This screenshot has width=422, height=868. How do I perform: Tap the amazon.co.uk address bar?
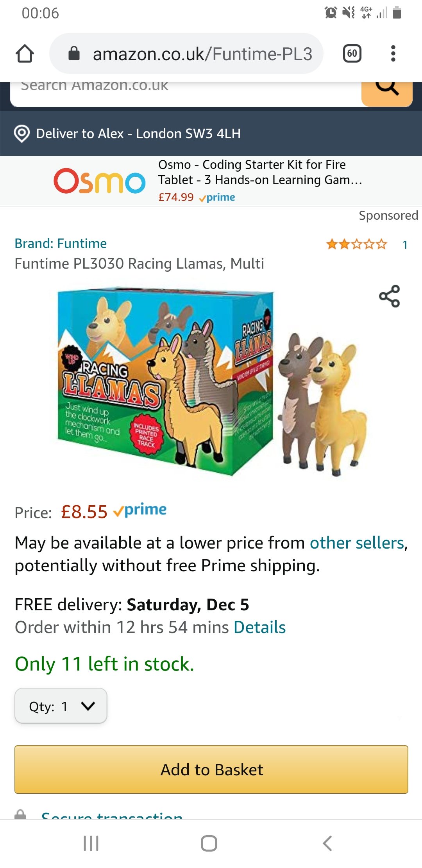tap(186, 54)
